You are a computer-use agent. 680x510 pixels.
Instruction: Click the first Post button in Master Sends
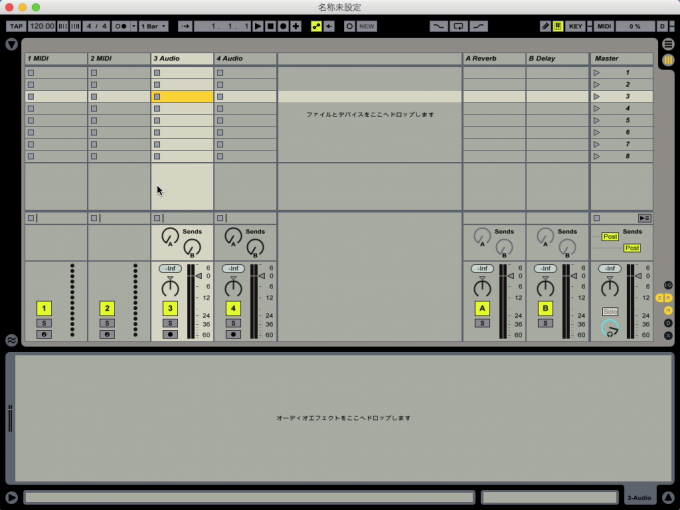[x=609, y=237]
